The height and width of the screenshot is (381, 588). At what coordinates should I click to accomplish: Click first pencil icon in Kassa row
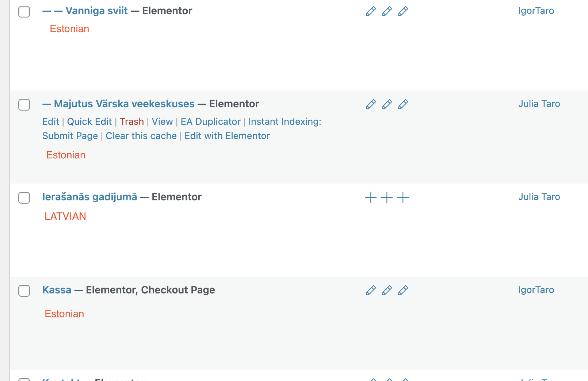pos(371,290)
